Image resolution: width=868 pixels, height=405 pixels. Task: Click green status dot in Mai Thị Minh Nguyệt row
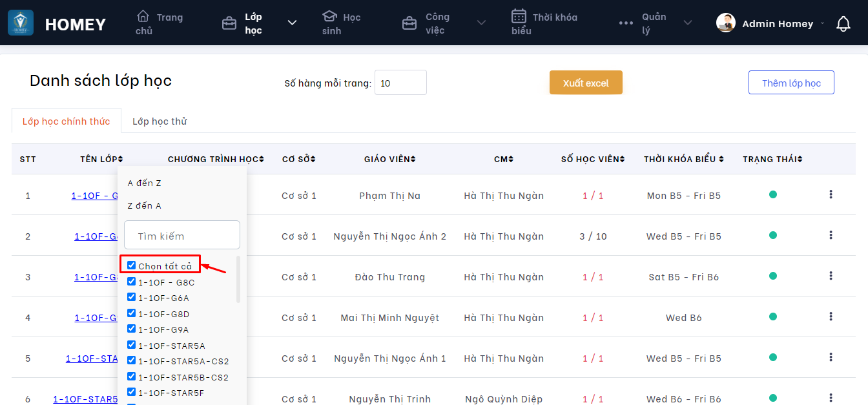click(772, 317)
